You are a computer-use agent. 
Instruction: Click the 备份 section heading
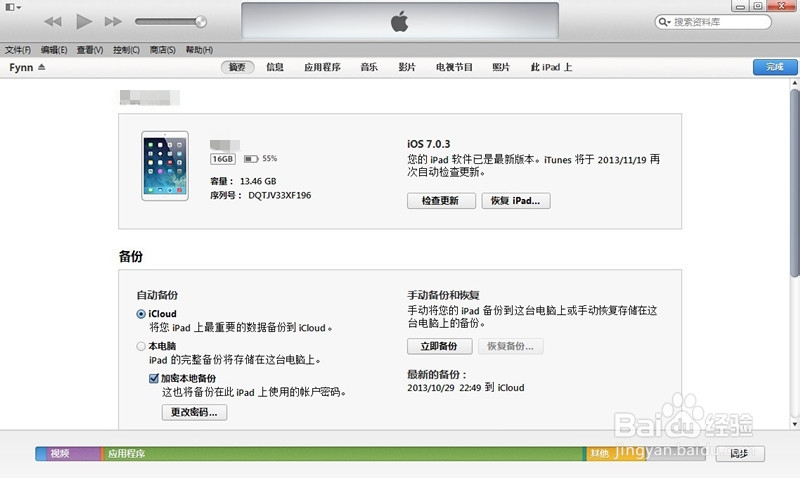click(131, 256)
